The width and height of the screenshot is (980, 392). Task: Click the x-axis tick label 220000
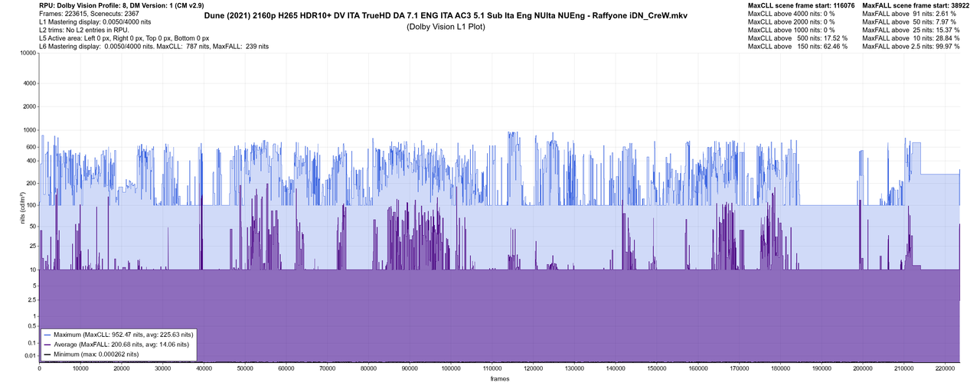(945, 368)
